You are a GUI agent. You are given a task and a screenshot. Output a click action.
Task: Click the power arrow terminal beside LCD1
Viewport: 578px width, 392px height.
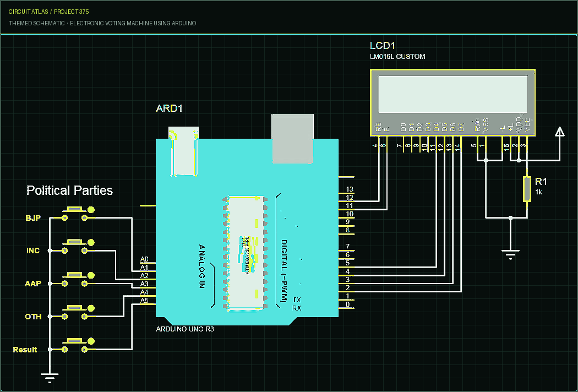(x=560, y=132)
